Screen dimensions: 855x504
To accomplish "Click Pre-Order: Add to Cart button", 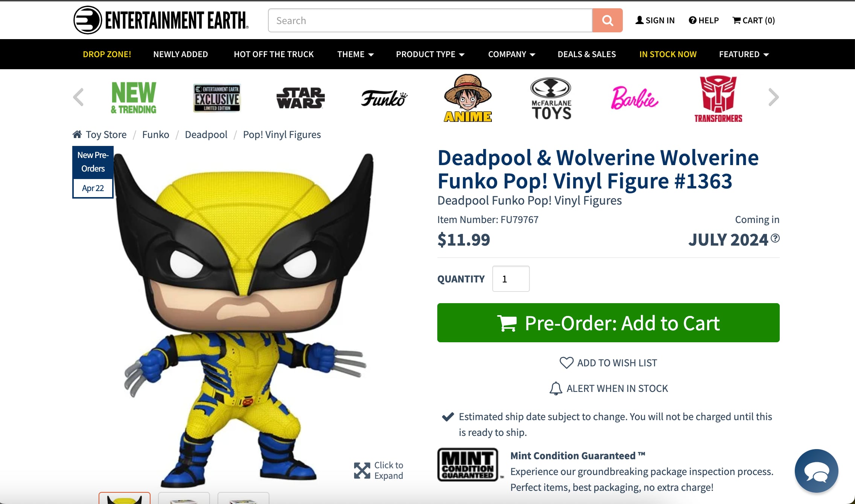I will tap(608, 323).
